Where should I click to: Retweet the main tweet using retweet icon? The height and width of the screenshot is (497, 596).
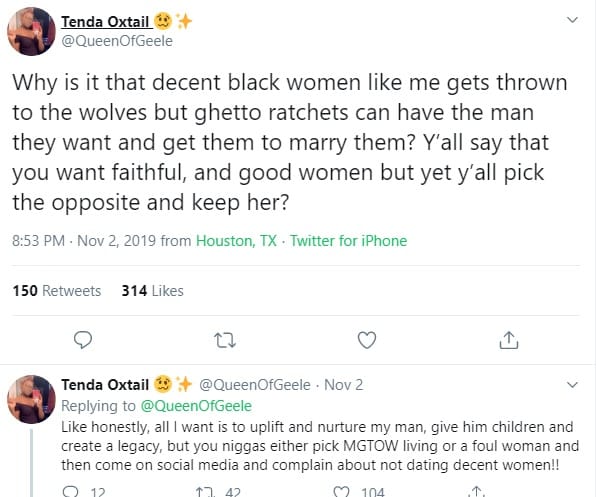(x=225, y=340)
